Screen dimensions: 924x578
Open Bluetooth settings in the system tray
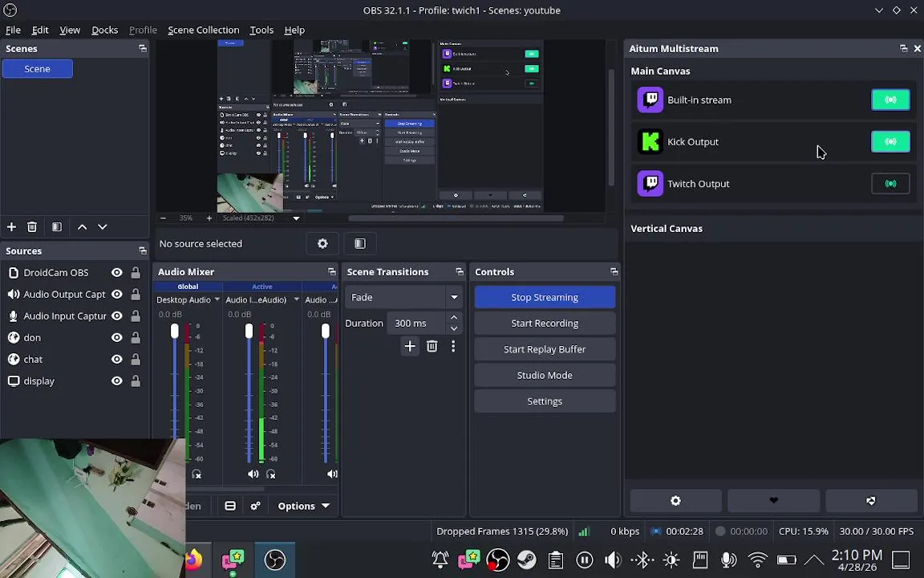coord(642,560)
